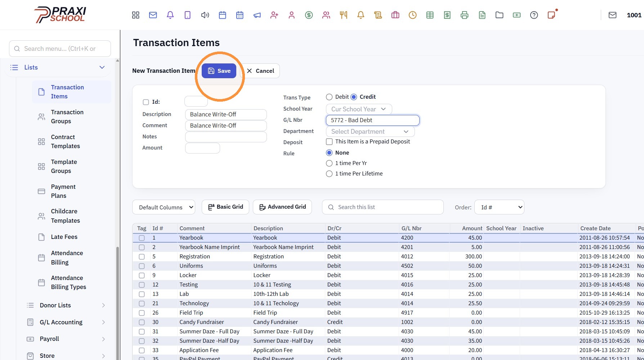
Task: Open the mail envelope icon in toolbar
Action: (153, 15)
